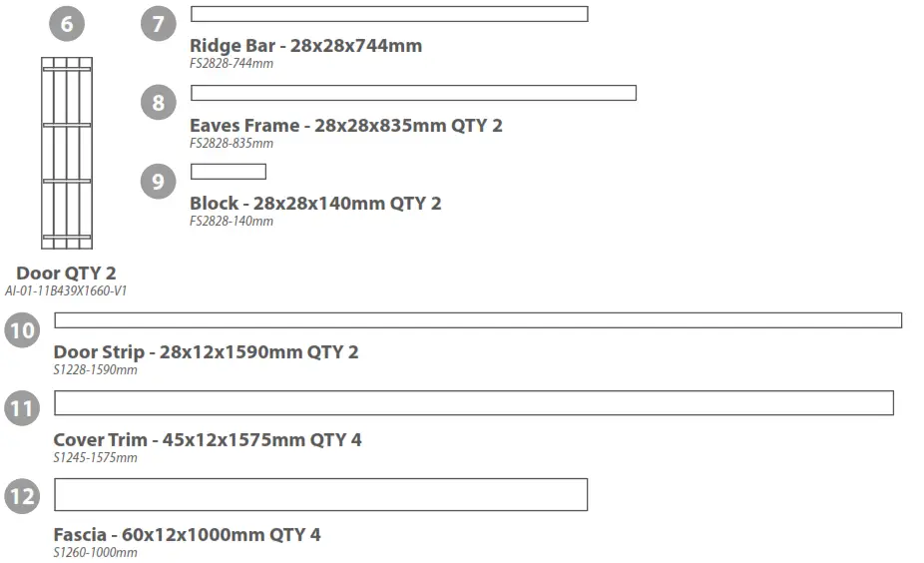
Task: Click the Eaves Frame bar drawing
Action: click(412, 93)
